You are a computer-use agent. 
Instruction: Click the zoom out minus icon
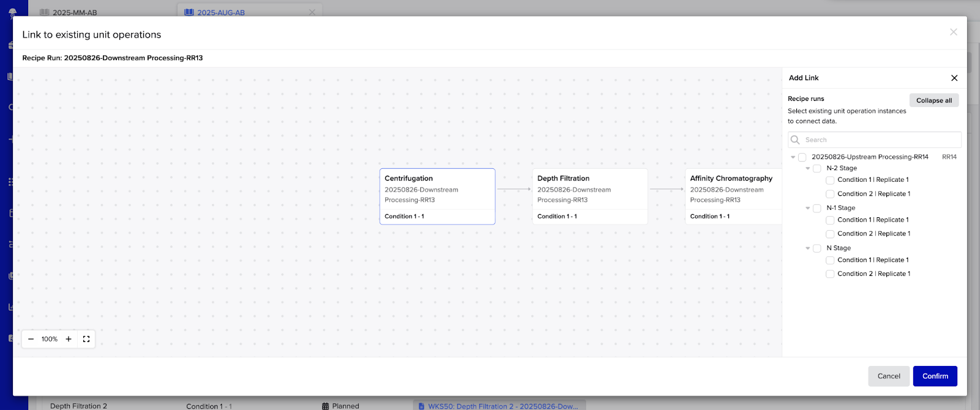tap(31, 339)
